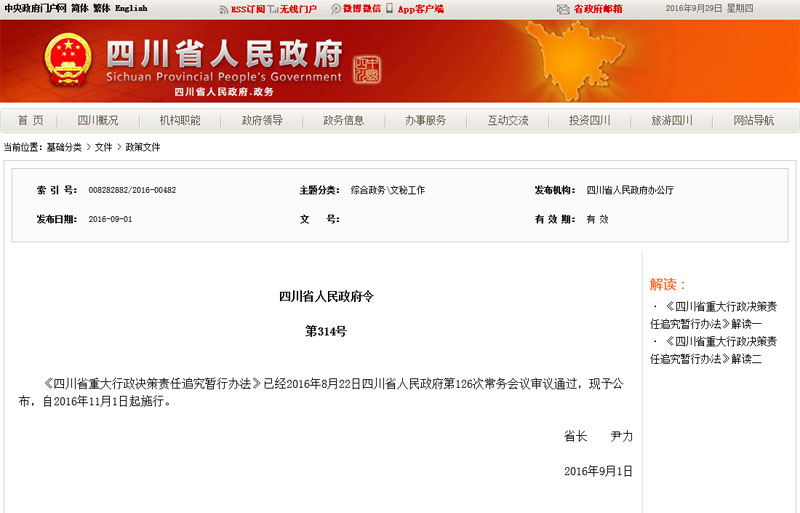Open 网站导航 navigation item
The height and width of the screenshot is (513, 800).
click(754, 120)
